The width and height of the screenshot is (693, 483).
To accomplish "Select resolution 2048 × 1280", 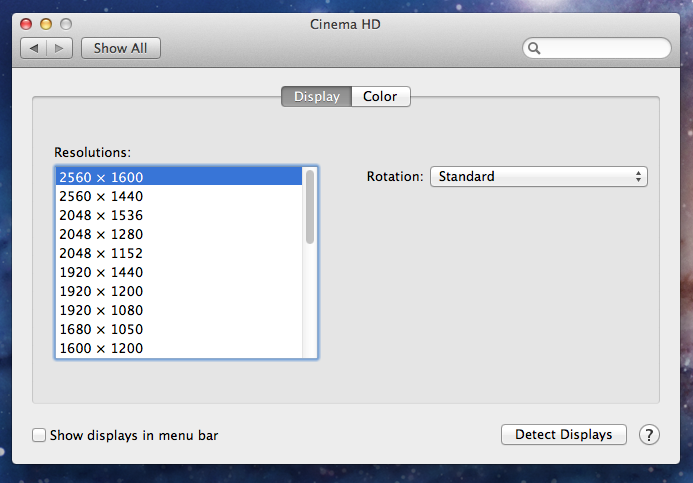I will (x=179, y=234).
